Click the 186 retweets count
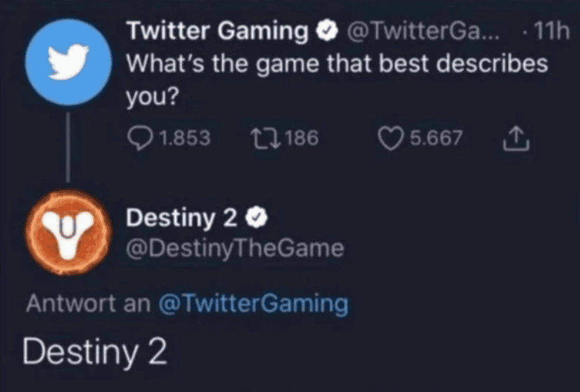Image resolution: width=580 pixels, height=392 pixels. 302,138
